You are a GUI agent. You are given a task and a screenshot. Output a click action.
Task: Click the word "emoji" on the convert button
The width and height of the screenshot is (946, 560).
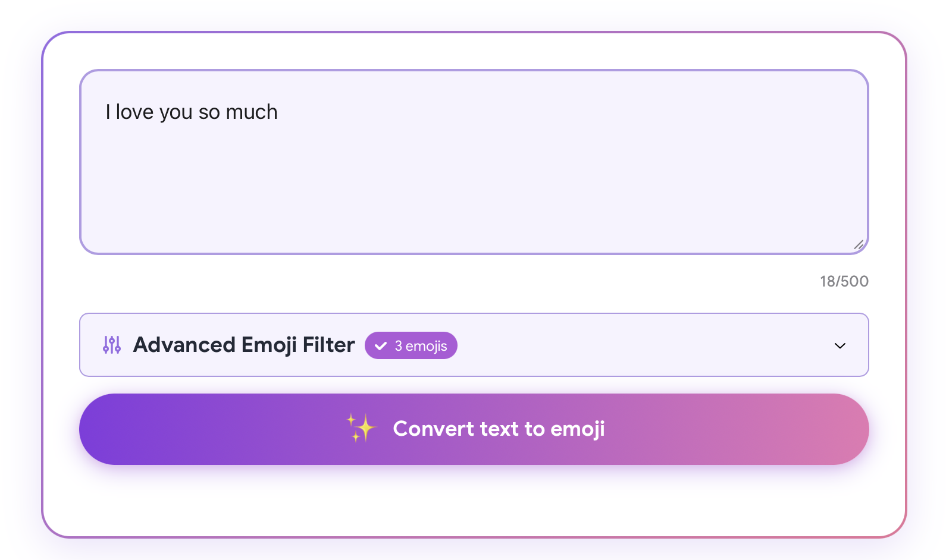coord(578,429)
